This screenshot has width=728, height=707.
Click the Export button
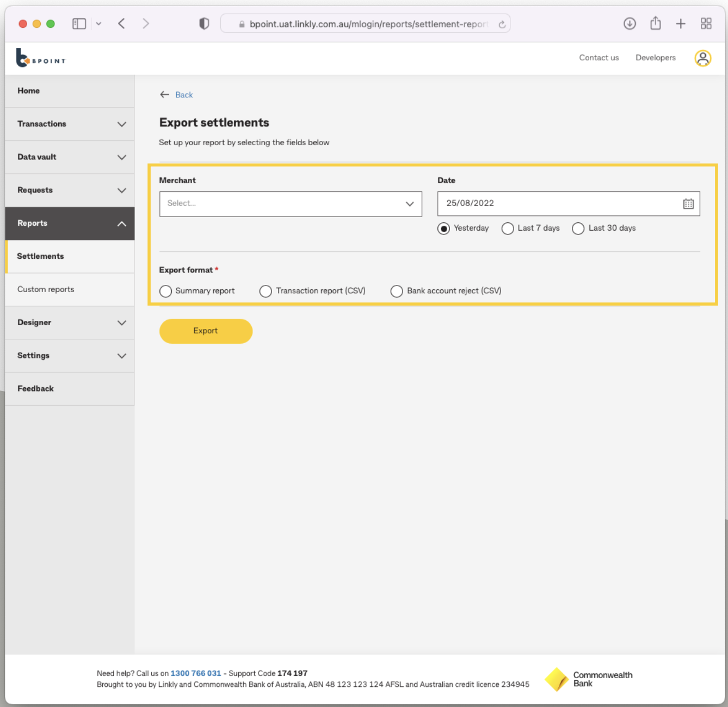(206, 331)
